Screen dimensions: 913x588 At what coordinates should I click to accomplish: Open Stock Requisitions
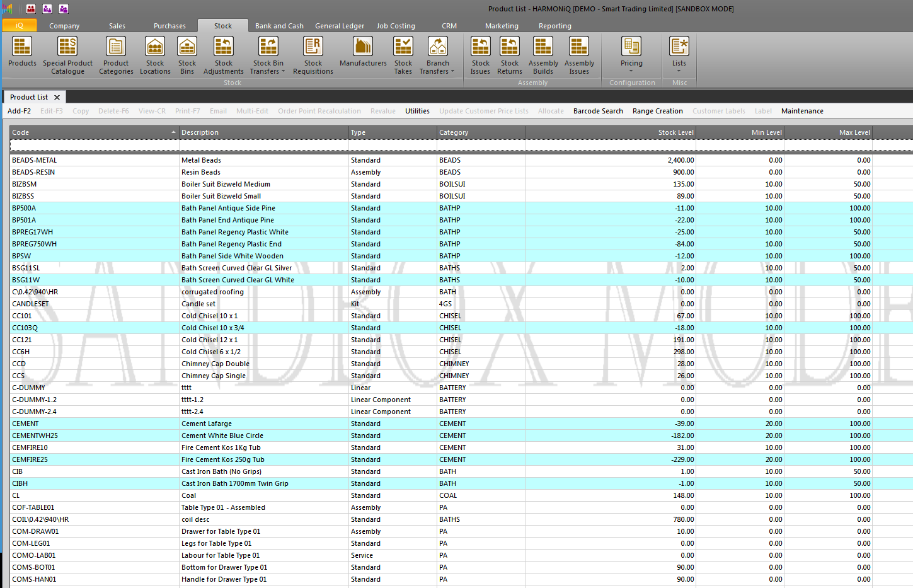(313, 55)
